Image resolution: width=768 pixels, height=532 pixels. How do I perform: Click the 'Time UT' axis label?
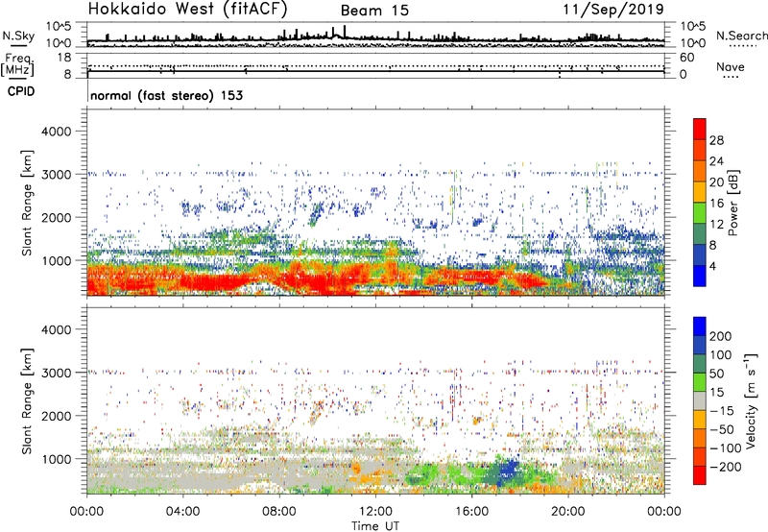click(x=375, y=525)
